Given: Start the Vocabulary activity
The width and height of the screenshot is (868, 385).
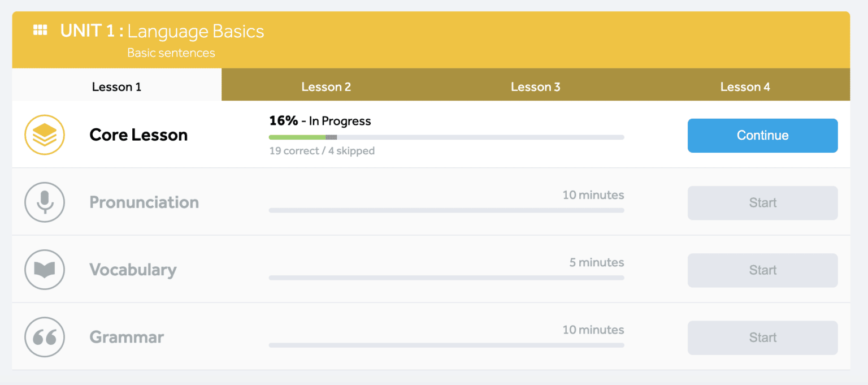Looking at the screenshot, I should [762, 270].
